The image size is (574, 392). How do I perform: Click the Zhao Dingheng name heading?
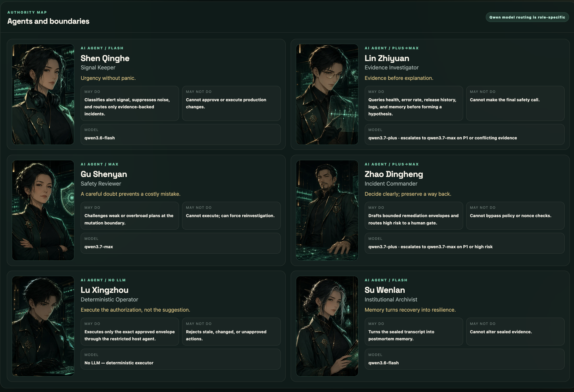point(394,174)
